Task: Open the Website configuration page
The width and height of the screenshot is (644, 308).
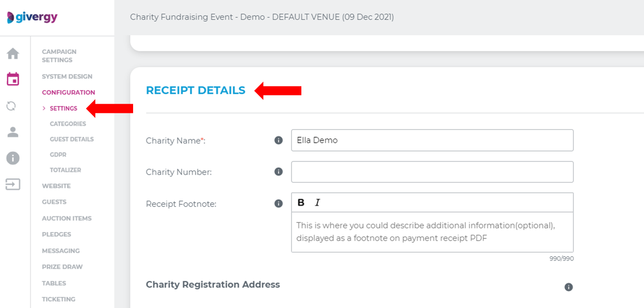Action: 56,185
